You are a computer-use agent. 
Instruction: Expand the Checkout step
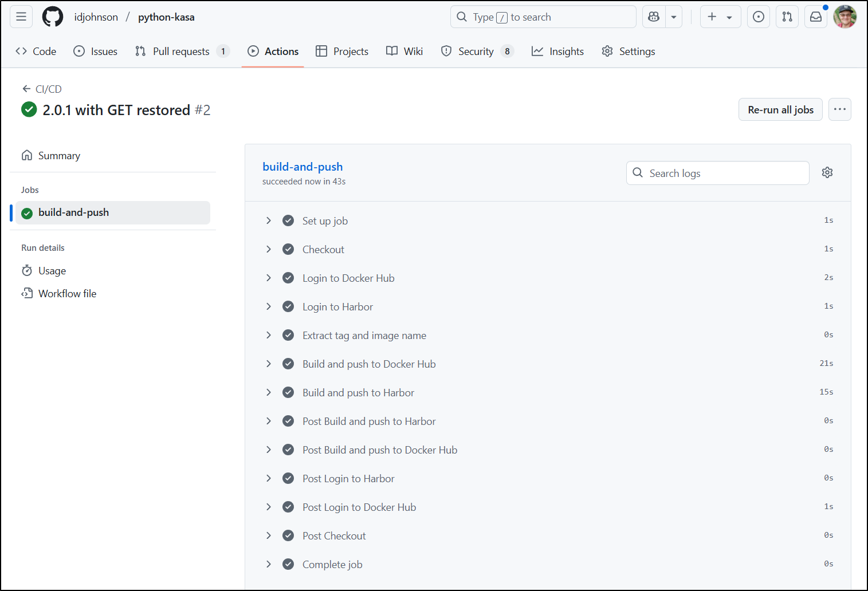(x=269, y=249)
